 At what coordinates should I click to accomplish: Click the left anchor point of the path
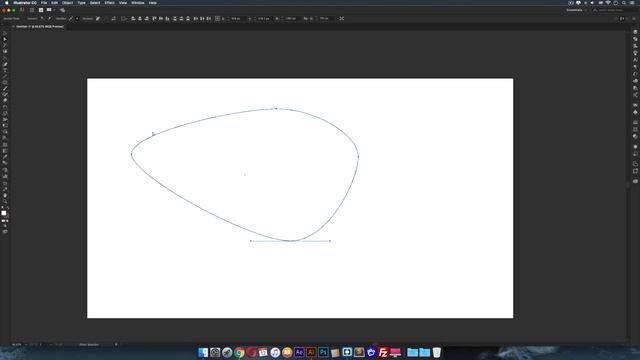click(131, 154)
